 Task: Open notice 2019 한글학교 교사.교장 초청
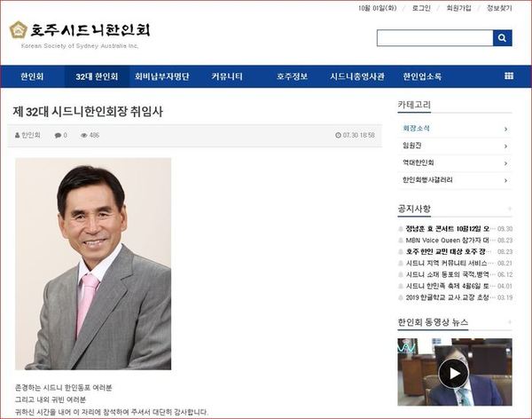tap(447, 297)
